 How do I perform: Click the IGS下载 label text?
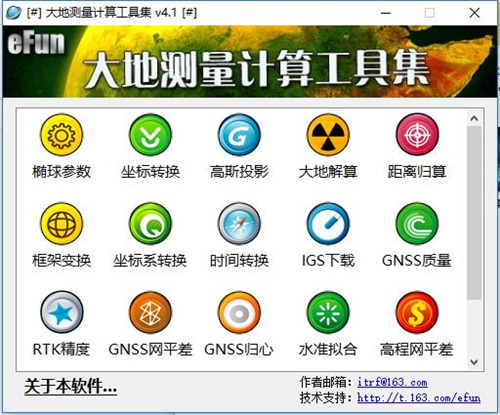[x=328, y=260]
